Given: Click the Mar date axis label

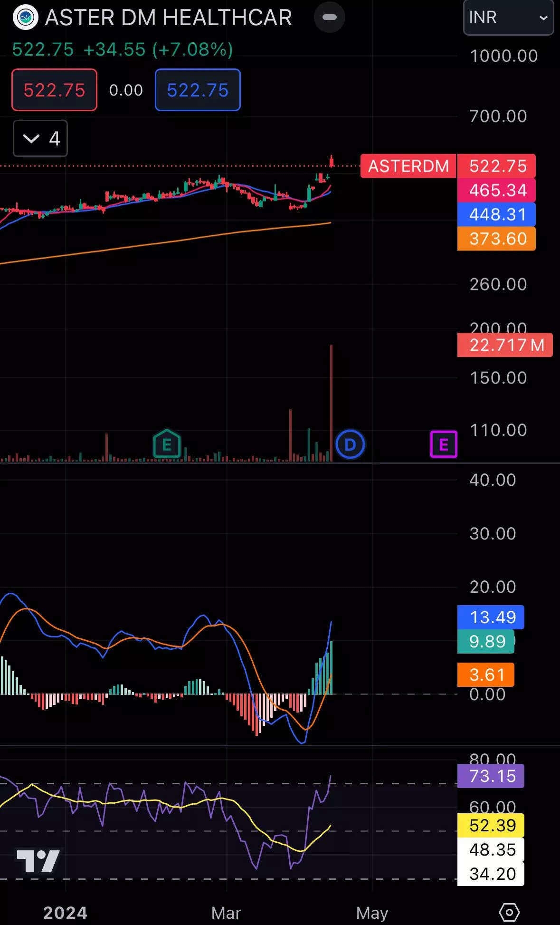Looking at the screenshot, I should 226,913.
